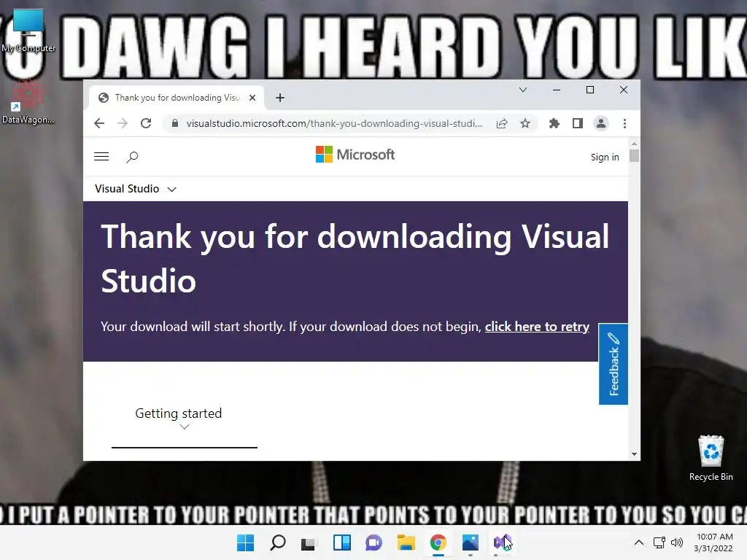This screenshot has width=747, height=560.
Task: Select the DataWagon desktop shortcut
Action: click(x=28, y=102)
